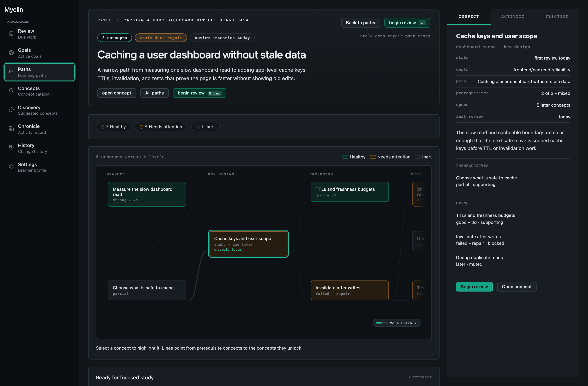Click the All paths button
The width and height of the screenshot is (588, 386).
pos(154,93)
